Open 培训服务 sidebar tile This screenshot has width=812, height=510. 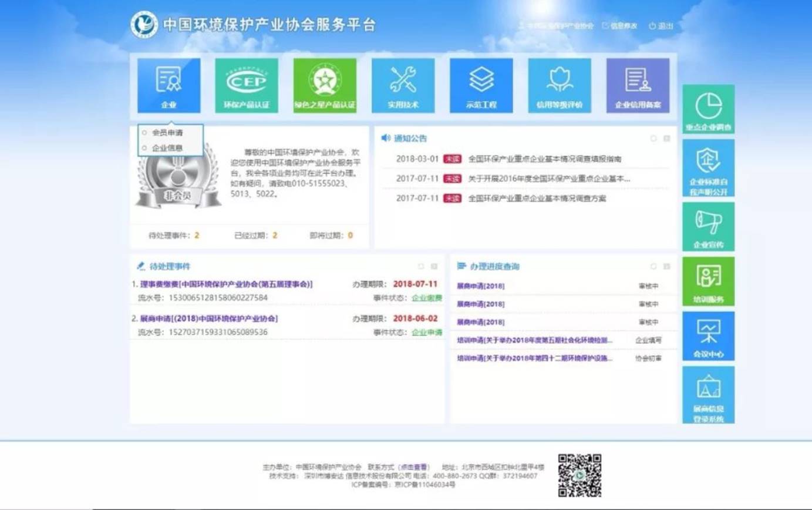[x=708, y=281]
